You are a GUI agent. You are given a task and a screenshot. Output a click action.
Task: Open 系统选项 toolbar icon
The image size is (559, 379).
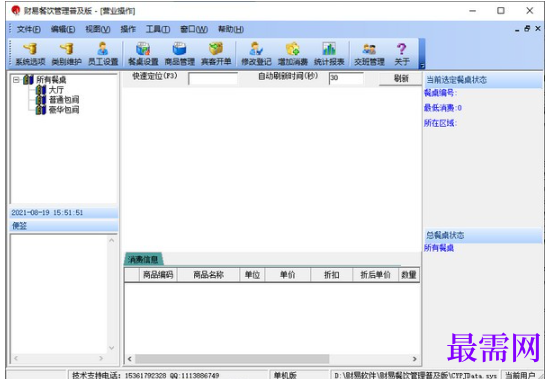tap(30, 54)
